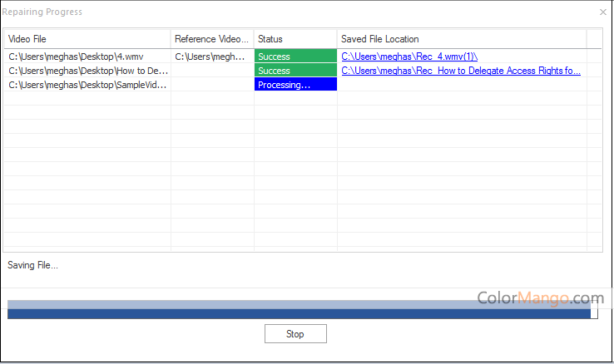Click the Success status in the second row
Screen dimensions: 614x364
(295, 71)
